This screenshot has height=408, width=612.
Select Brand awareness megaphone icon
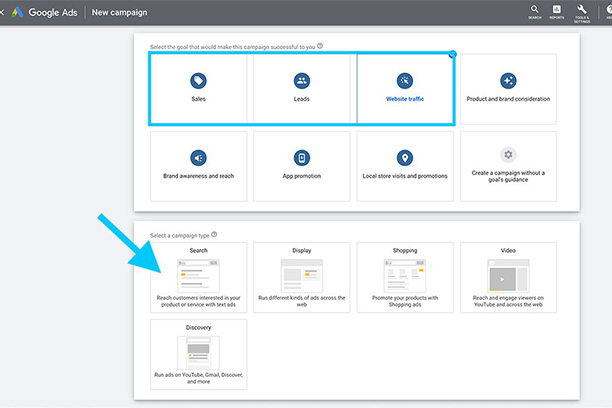point(198,158)
